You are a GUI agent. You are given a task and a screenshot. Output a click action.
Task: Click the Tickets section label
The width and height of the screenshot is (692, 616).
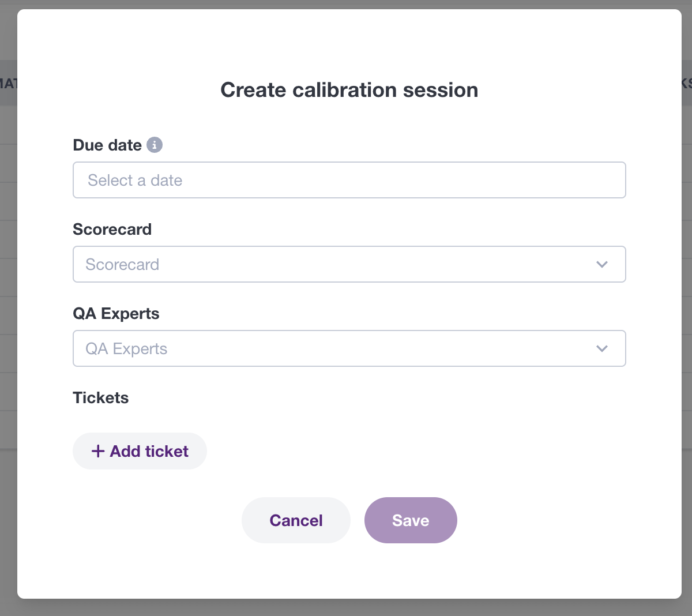click(x=101, y=397)
